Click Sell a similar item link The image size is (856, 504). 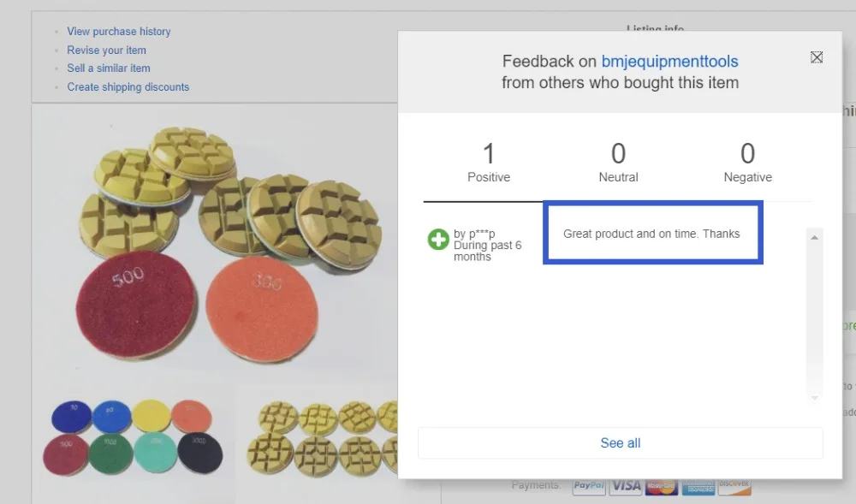point(109,68)
